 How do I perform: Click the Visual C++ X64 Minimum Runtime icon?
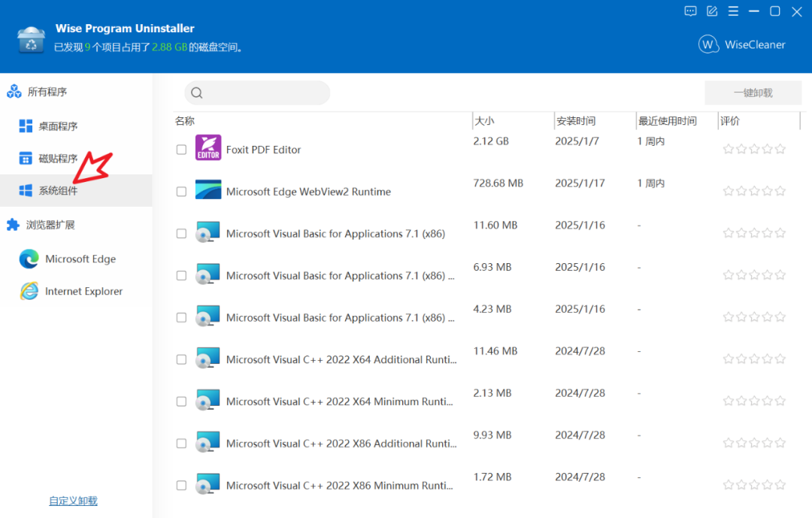[x=208, y=400]
